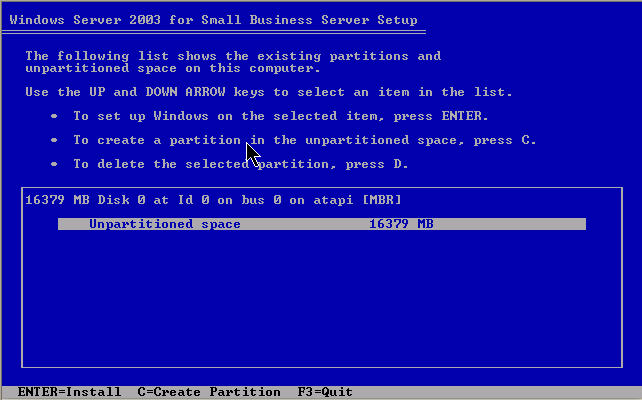Screen dimensions: 642x400
Task: Click the bullet before 'To set up Windows'
Action: [x=54, y=116]
